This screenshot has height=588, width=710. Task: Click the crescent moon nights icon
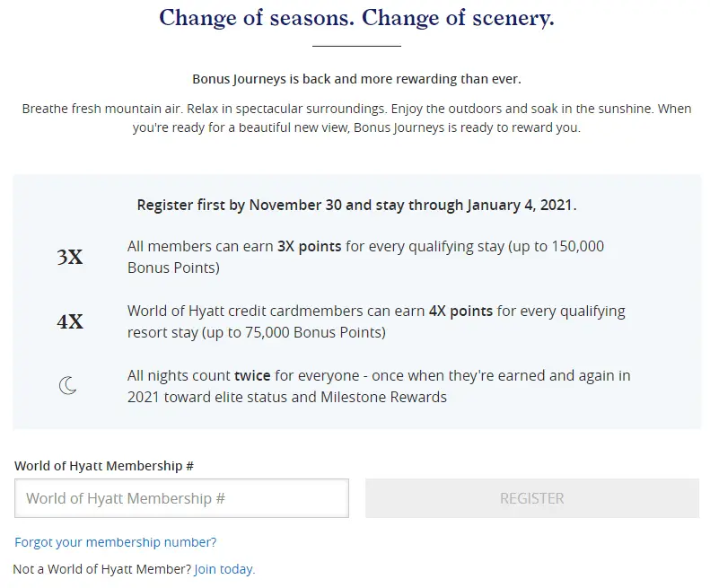pyautogui.click(x=68, y=386)
